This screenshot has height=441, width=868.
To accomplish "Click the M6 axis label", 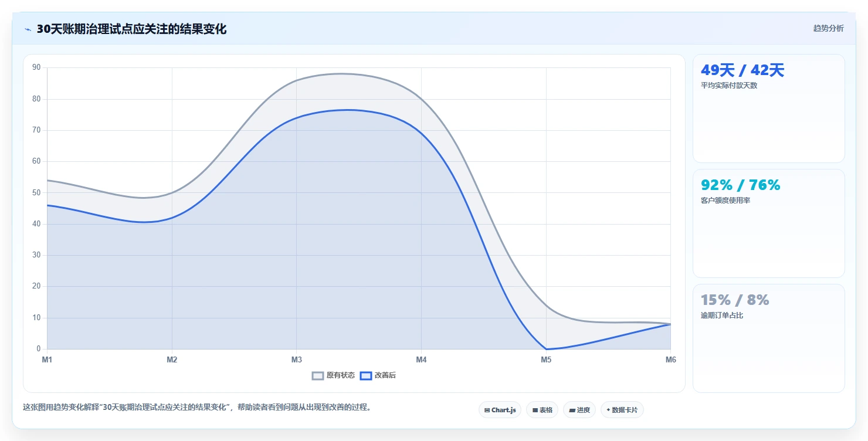I will click(670, 360).
